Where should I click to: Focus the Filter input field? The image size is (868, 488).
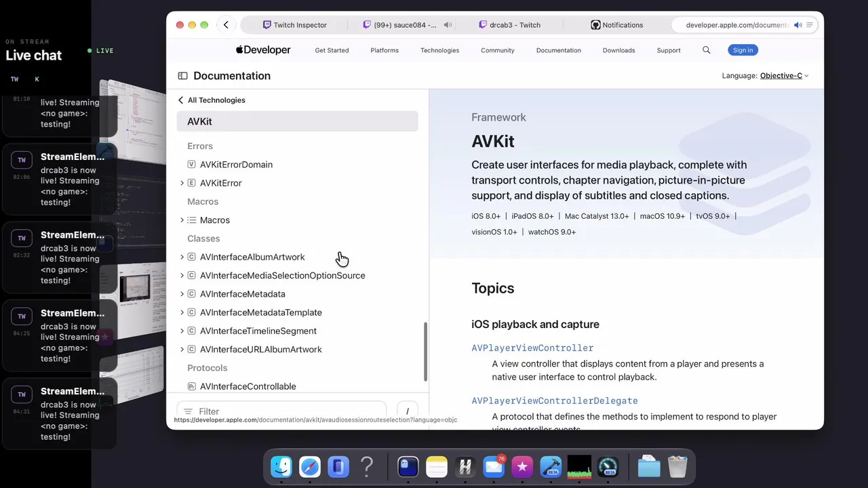click(281, 411)
